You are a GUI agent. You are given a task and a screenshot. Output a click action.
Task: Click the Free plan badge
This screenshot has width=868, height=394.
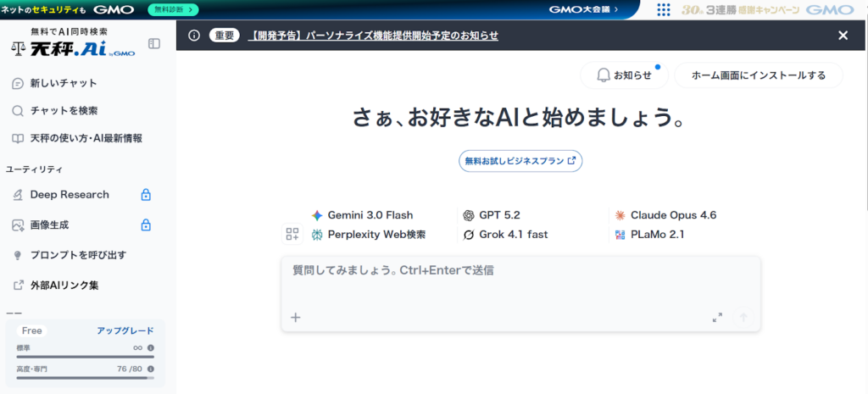(x=31, y=331)
